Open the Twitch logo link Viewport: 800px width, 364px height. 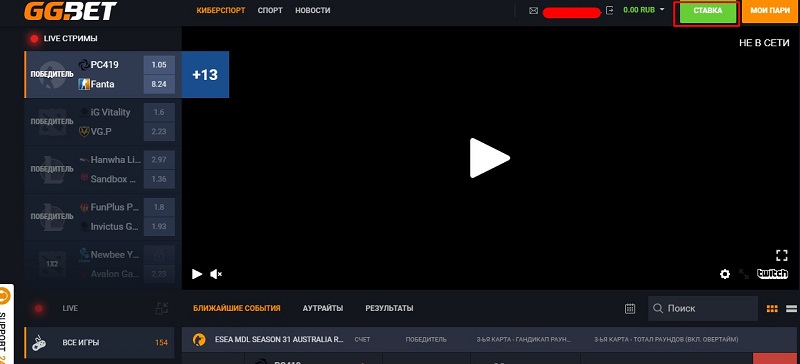pyautogui.click(x=772, y=274)
